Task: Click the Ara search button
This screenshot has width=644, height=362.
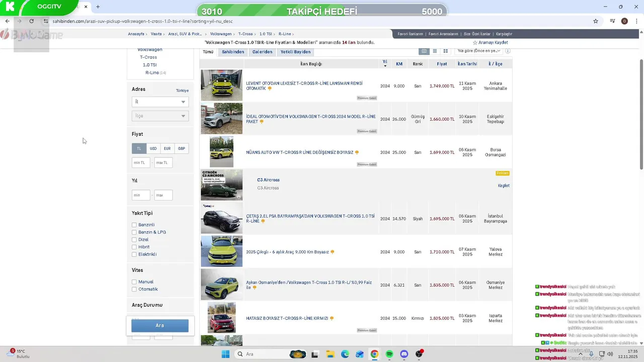Action: click(x=160, y=325)
